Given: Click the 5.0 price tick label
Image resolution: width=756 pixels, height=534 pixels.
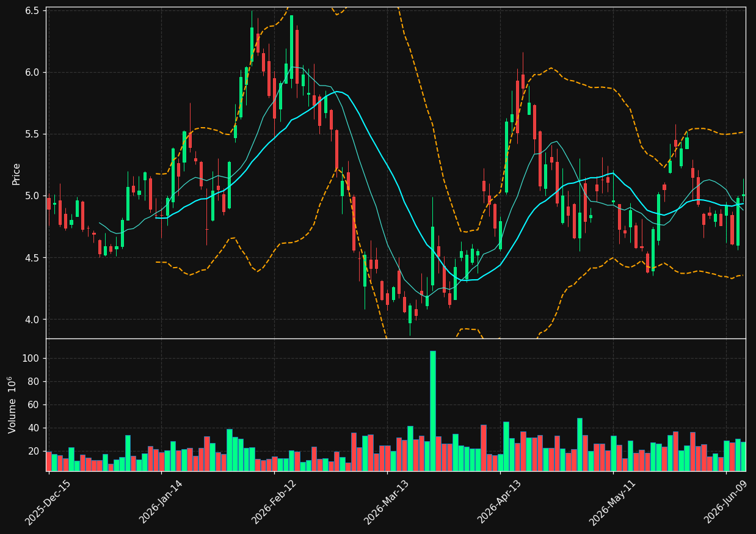Looking at the screenshot, I should 32,196.
